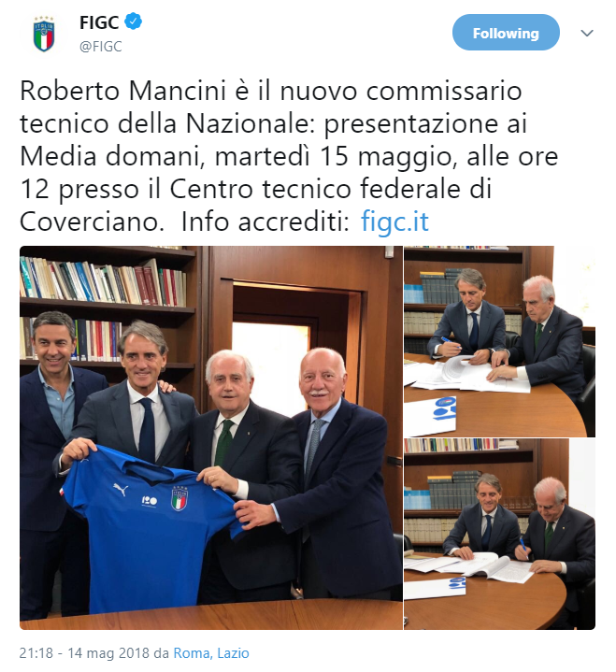Follow the figc.it link in the tweet
The height and width of the screenshot is (672, 616).
[x=394, y=222]
